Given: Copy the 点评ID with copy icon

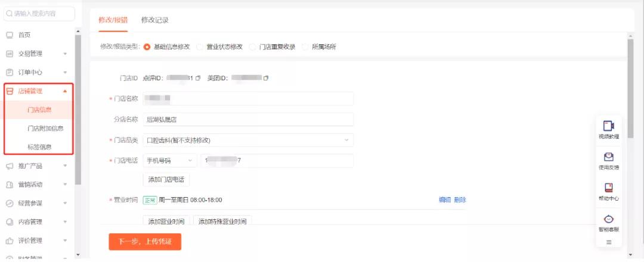Looking at the screenshot, I should tap(198, 78).
